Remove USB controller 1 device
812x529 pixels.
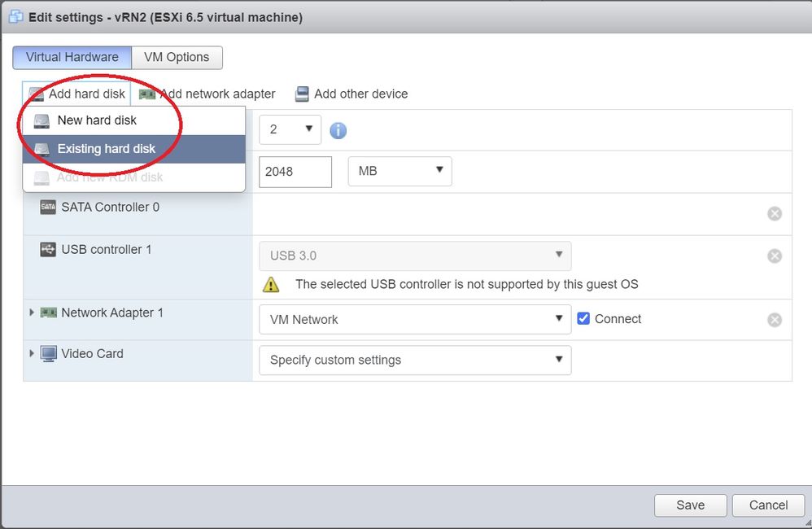pyautogui.click(x=775, y=256)
